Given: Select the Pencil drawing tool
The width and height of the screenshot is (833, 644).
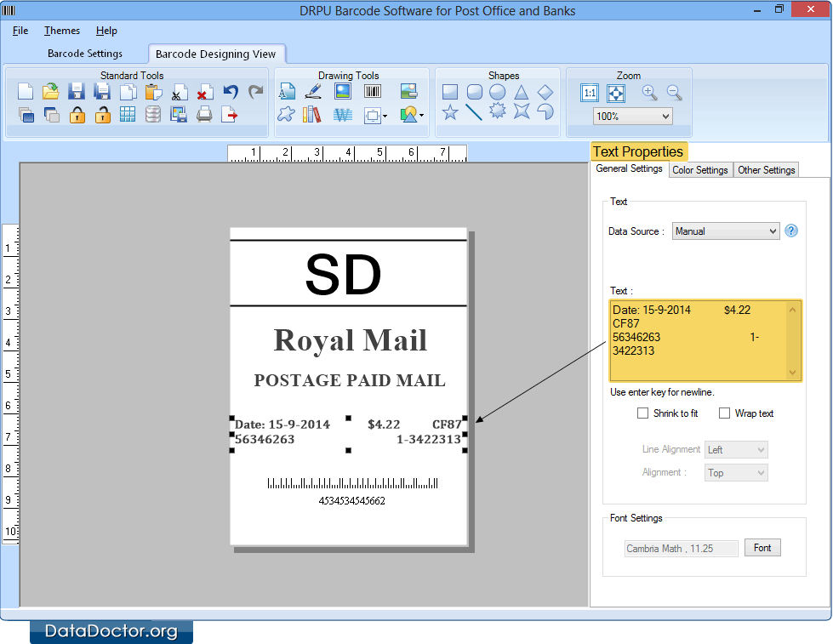Looking at the screenshot, I should click(x=313, y=90).
